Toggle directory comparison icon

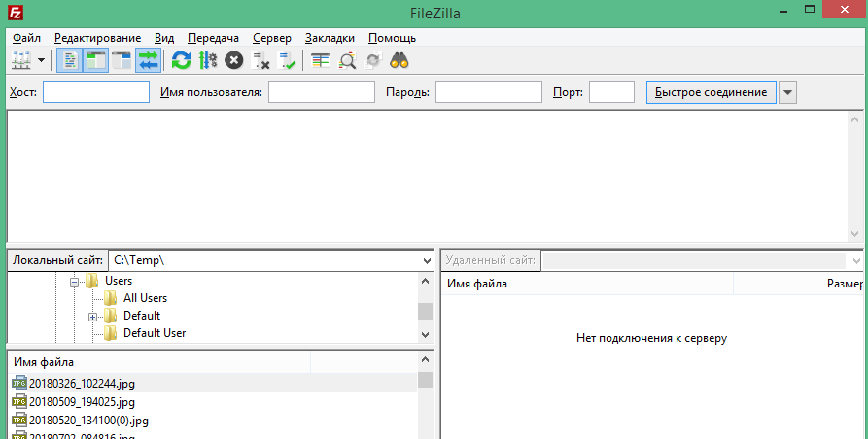pyautogui.click(x=347, y=60)
